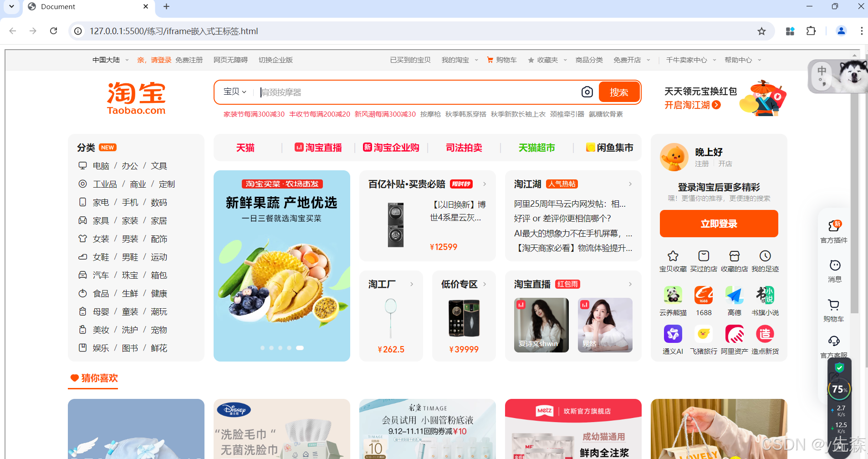868x459 pixels.
Task: Open 我的足迹 clock icon
Action: click(765, 256)
